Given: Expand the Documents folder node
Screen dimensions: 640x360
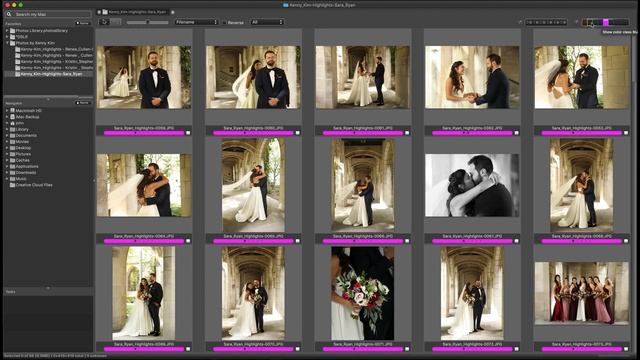Looking at the screenshot, I should point(7,136).
